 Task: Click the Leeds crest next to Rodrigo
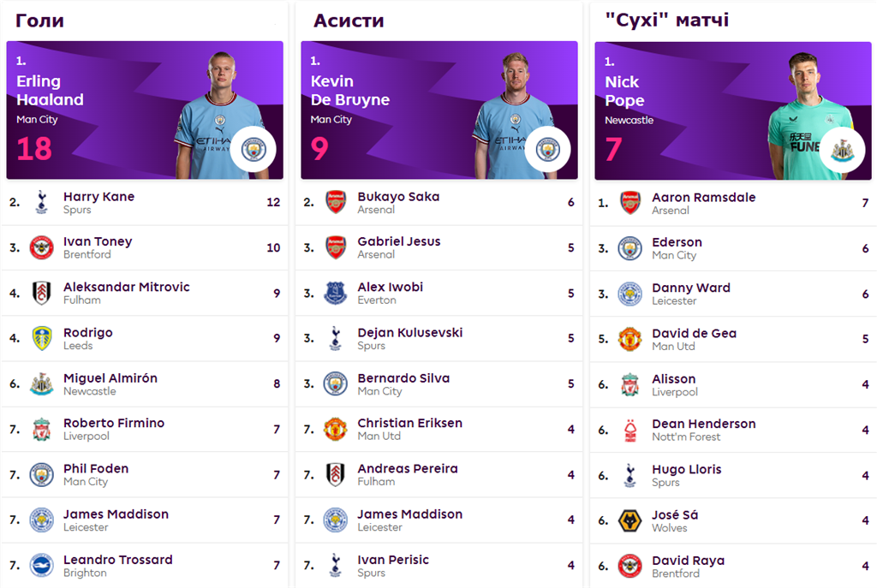point(41,338)
